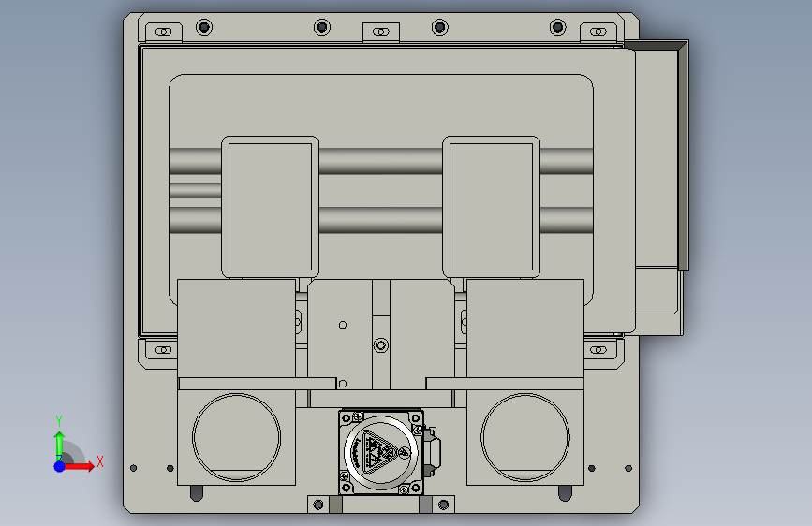812x526 pixels.
Task: Select the top-right slotted mounting tab
Action: [x=598, y=32]
